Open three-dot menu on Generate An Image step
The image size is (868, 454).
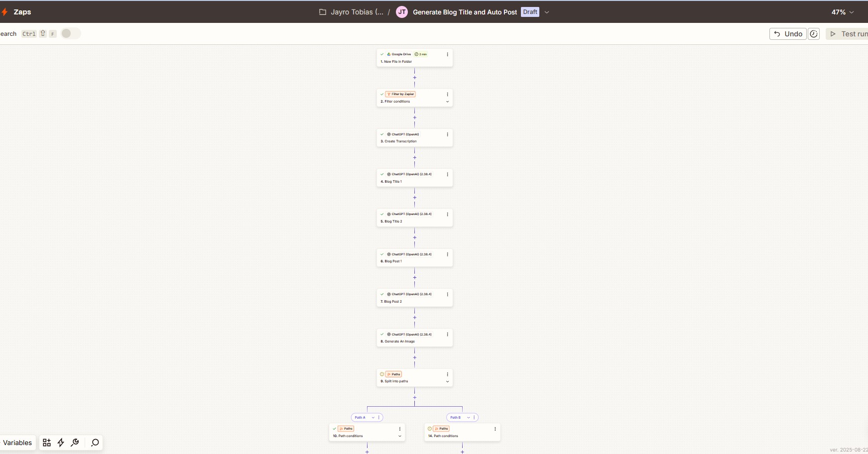point(447,335)
